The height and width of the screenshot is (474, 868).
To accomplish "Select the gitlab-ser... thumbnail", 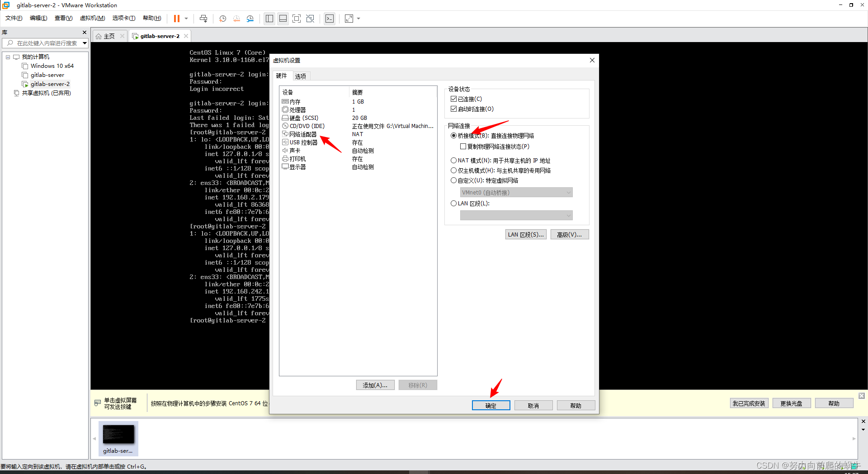I will [118, 438].
